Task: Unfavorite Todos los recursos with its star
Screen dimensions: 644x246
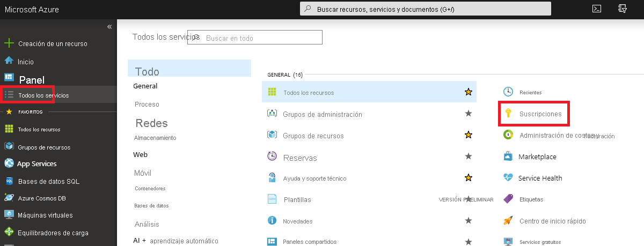Action: 469,92
